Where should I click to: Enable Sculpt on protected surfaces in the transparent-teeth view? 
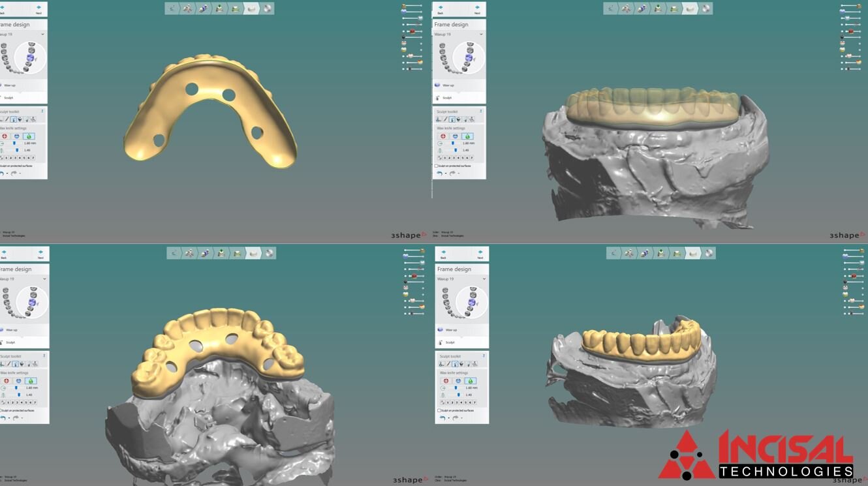tap(436, 166)
